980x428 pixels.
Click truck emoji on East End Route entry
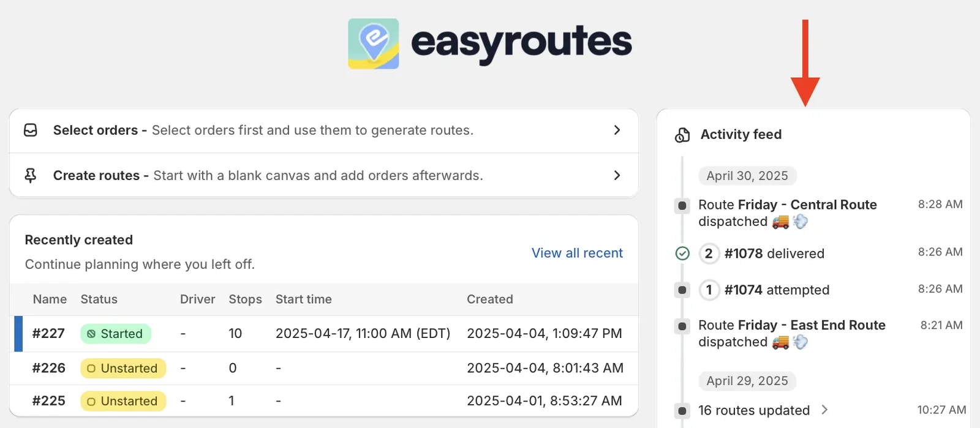[780, 342]
